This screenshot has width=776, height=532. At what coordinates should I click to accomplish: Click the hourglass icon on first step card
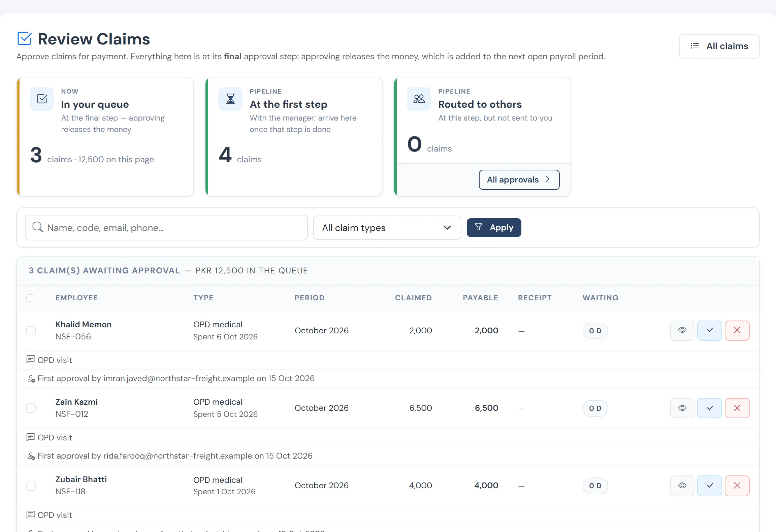(230, 99)
